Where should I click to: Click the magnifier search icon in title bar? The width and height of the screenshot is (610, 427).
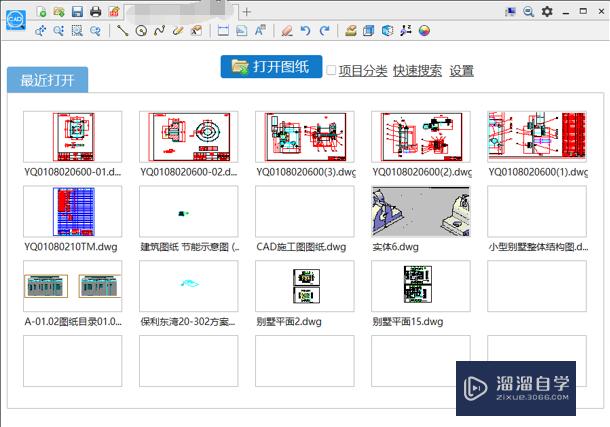(528, 12)
